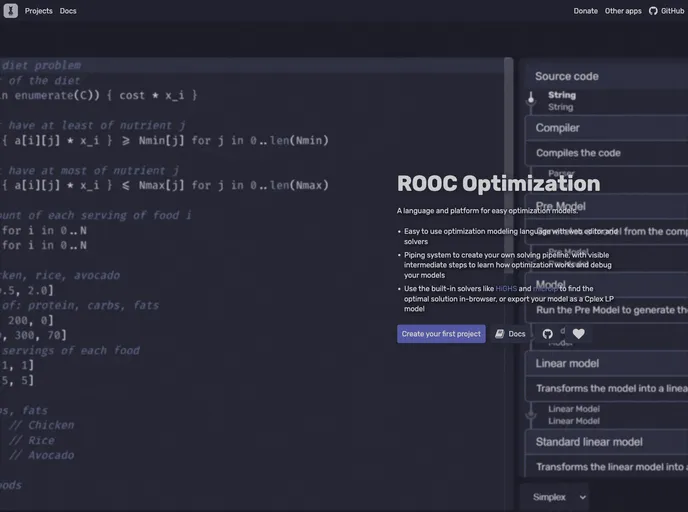
Task: Click the Simplex dropdown chevron
Action: (x=583, y=498)
